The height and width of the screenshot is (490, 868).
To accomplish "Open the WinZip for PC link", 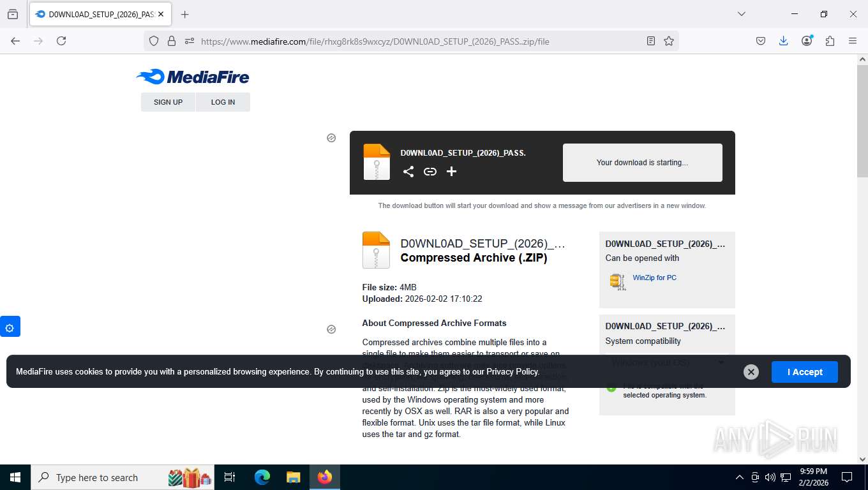I will [x=654, y=278].
